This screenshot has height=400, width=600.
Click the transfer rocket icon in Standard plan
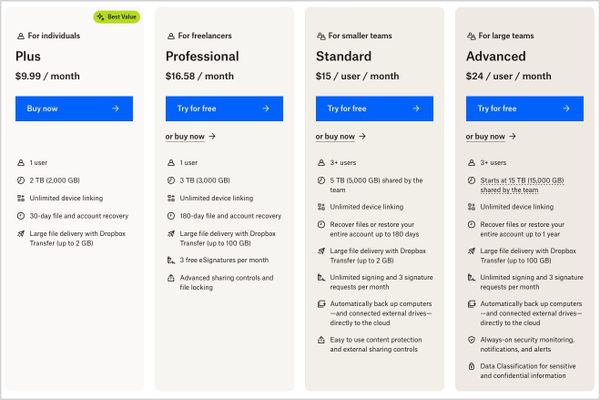coord(321,251)
